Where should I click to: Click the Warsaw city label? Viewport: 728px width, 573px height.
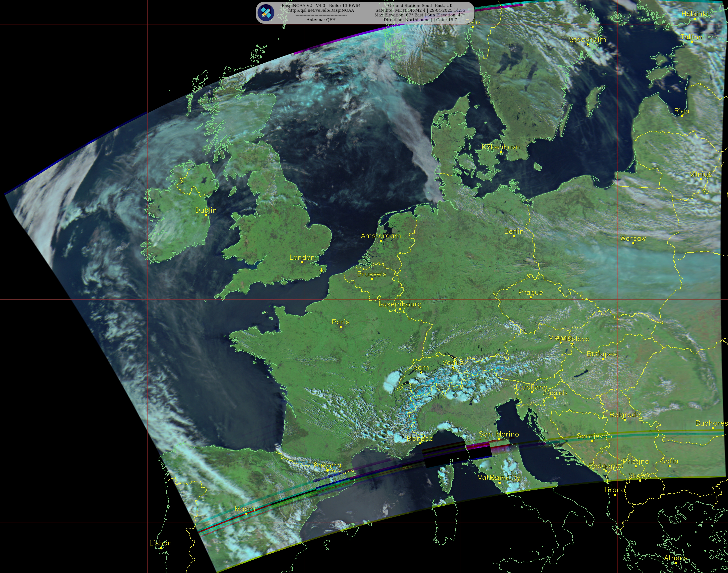[633, 238]
